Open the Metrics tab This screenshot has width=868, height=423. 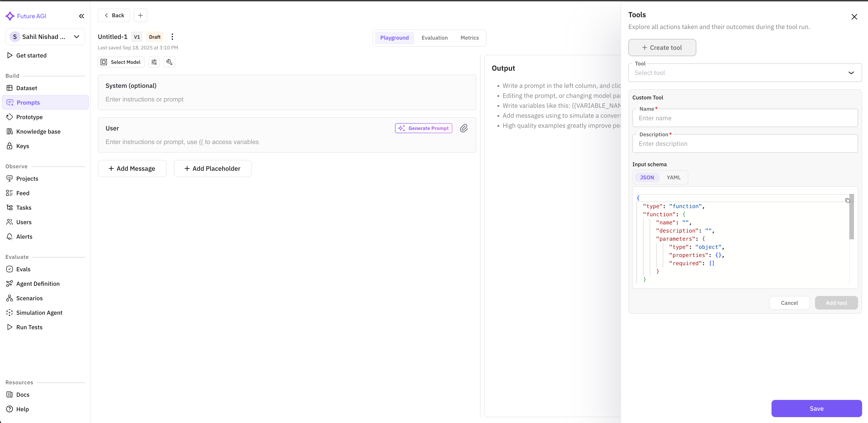pos(470,38)
